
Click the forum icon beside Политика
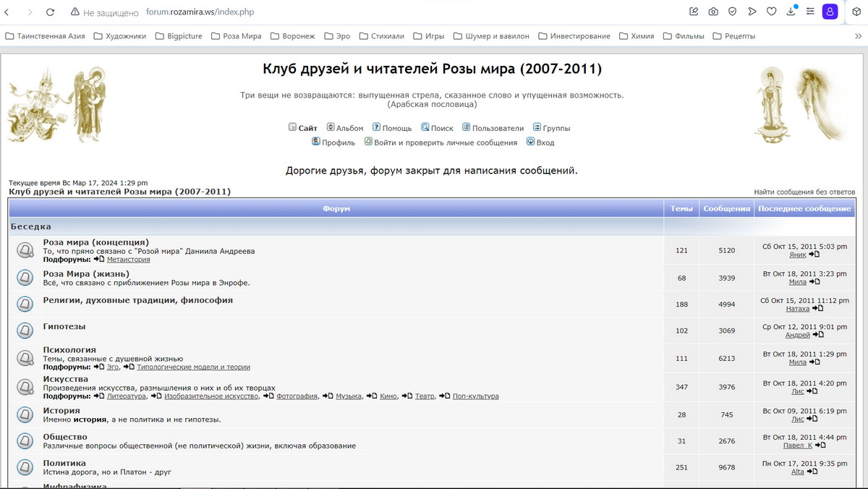point(25,467)
